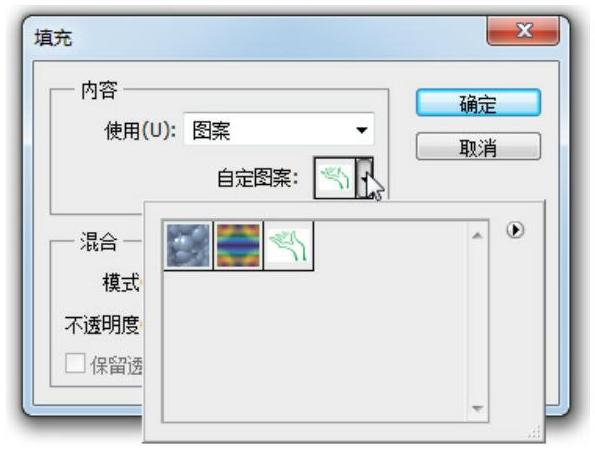Cancel with the 取消 button
This screenshot has width=595, height=458.
pos(478,146)
